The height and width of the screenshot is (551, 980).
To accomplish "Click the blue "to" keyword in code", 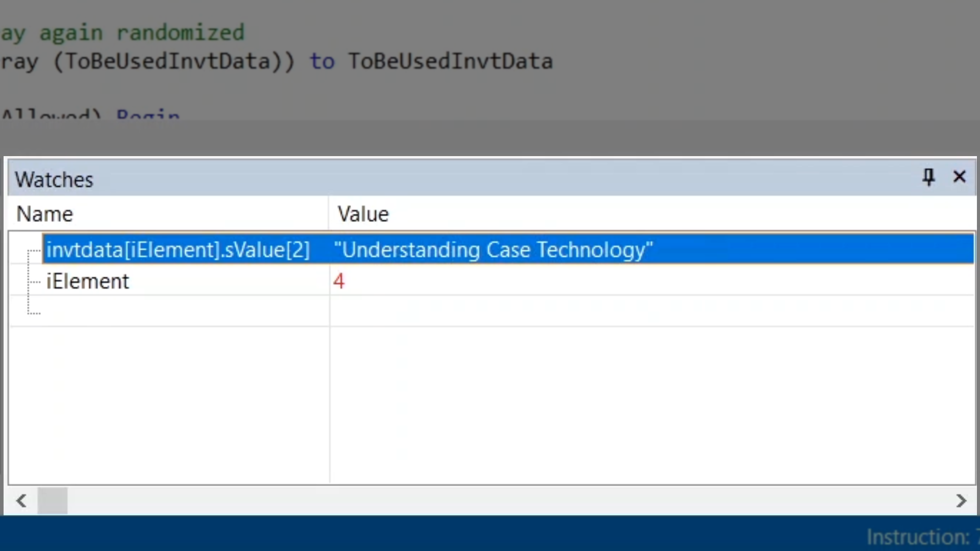I will click(x=322, y=61).
